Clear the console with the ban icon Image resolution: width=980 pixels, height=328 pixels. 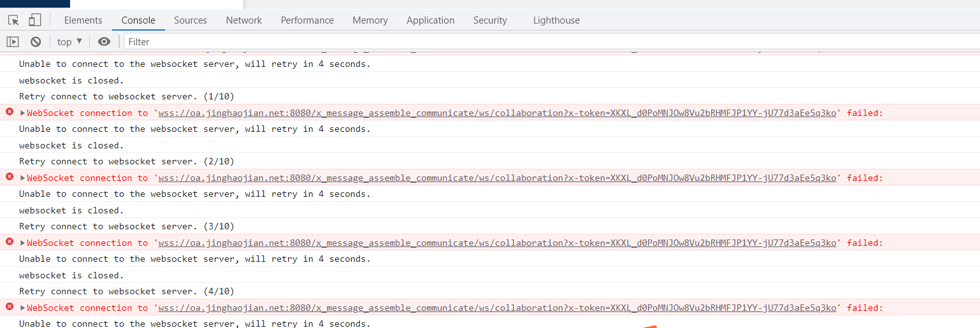coord(36,42)
